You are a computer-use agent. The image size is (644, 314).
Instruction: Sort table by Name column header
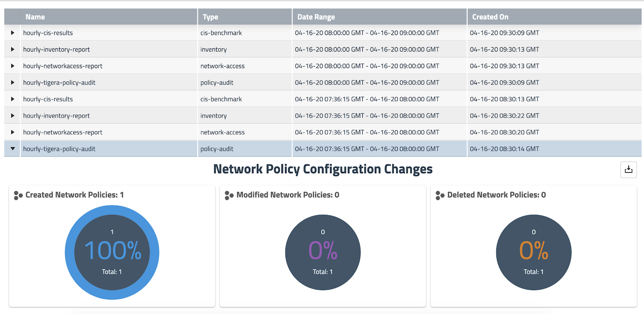(35, 17)
